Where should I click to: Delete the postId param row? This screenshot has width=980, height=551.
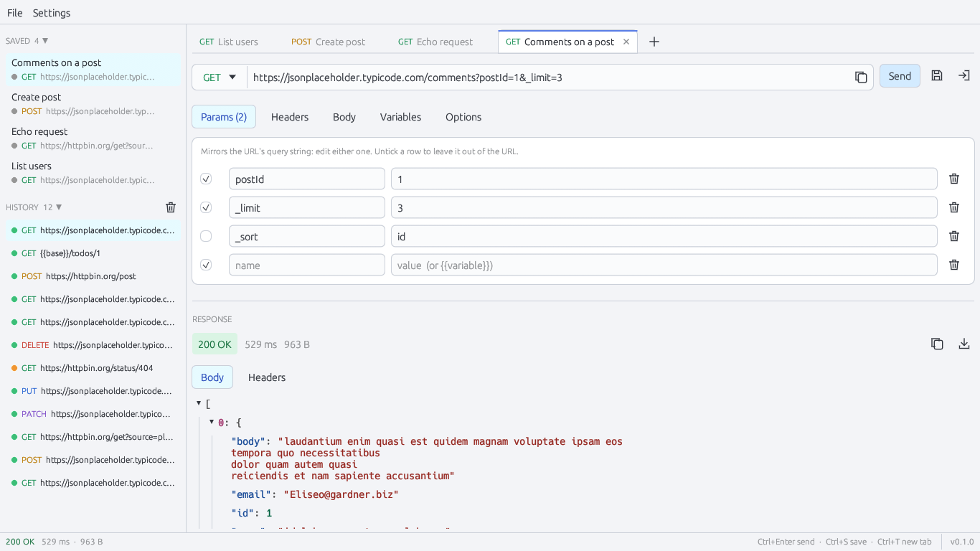pyautogui.click(x=954, y=179)
